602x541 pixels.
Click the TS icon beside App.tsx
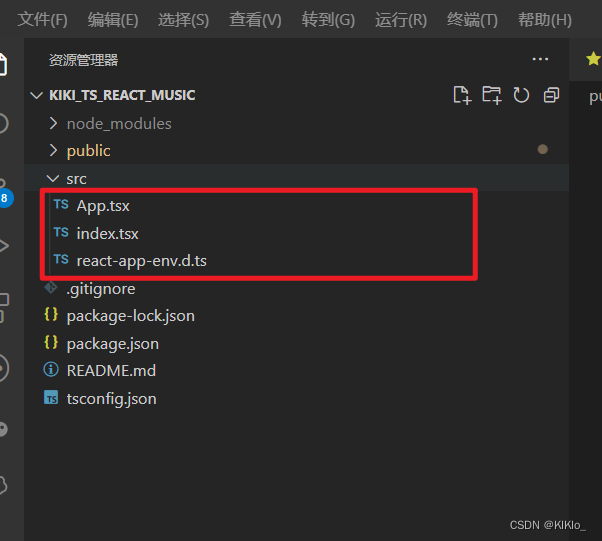61,205
